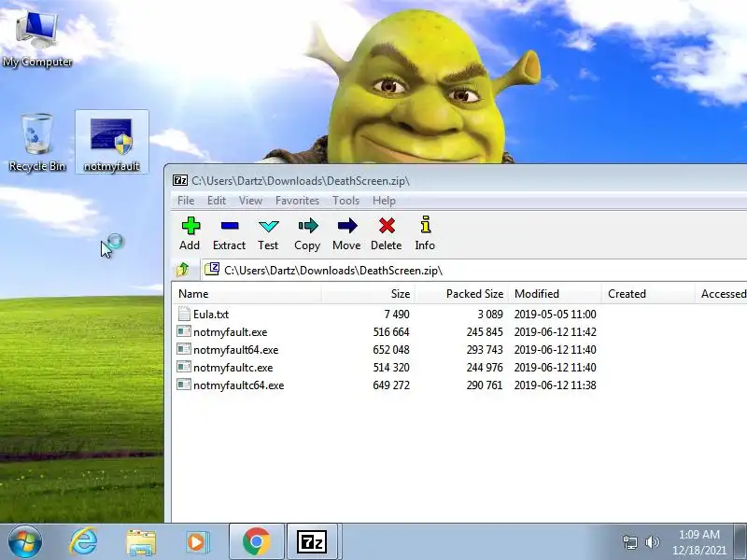
Task: Run Test on the archive
Action: point(268,234)
